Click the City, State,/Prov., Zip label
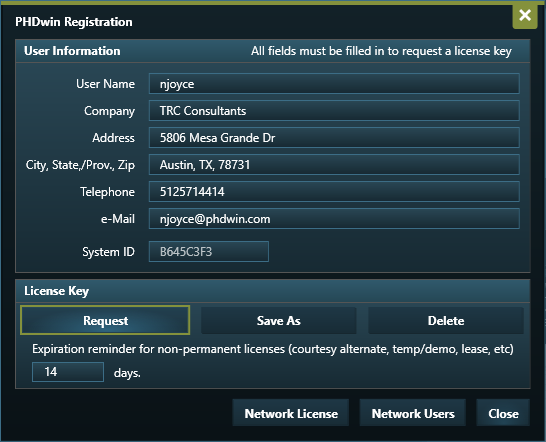The width and height of the screenshot is (546, 442). pyautogui.click(x=80, y=165)
